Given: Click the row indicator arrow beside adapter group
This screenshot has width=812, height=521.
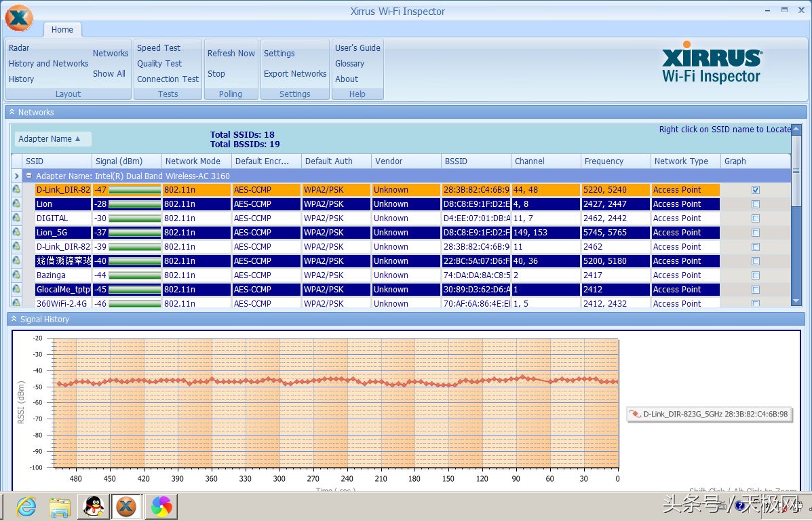Looking at the screenshot, I should (16, 176).
